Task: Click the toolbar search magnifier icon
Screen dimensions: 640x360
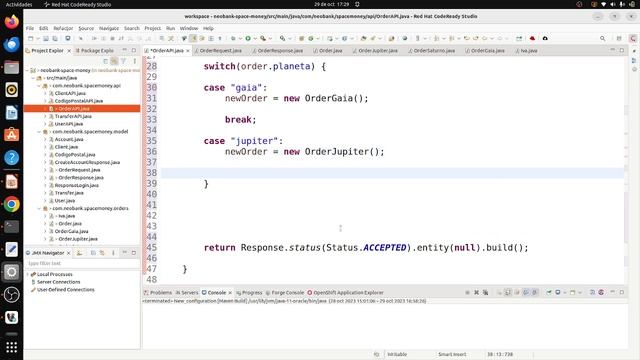Action: [x=602, y=38]
